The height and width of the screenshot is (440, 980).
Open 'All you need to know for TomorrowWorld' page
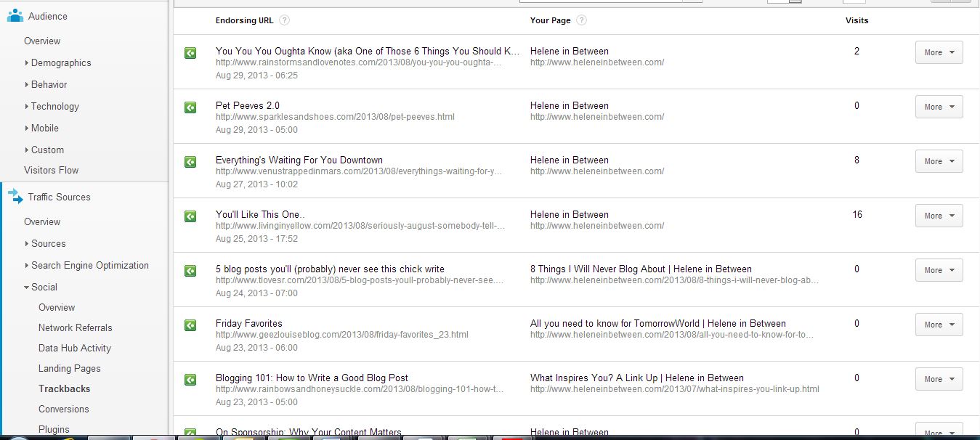[658, 324]
